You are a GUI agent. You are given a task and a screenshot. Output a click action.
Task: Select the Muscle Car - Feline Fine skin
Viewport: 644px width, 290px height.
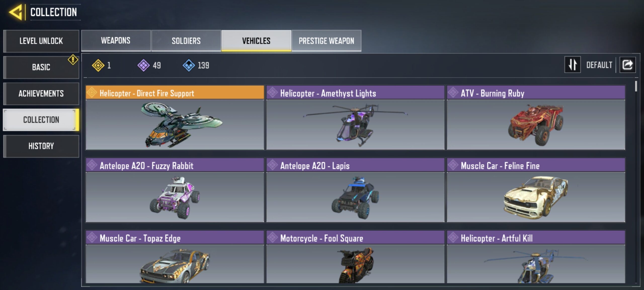536,190
